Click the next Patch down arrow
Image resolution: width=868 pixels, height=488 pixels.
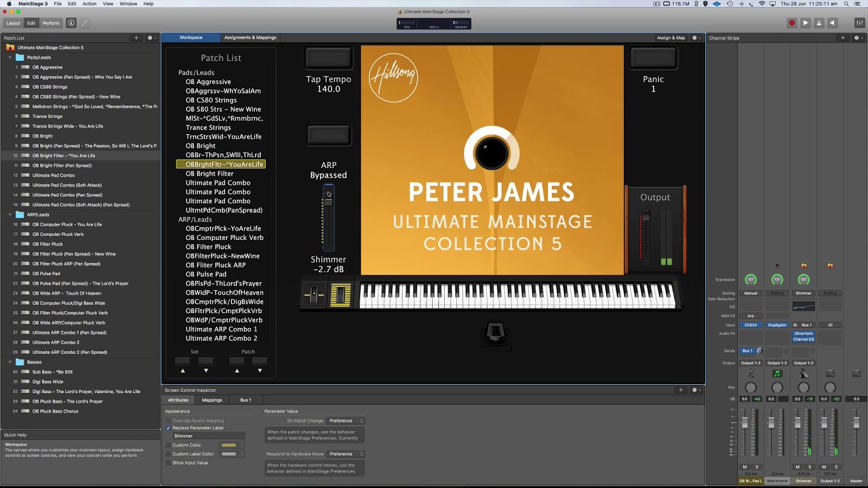point(260,371)
